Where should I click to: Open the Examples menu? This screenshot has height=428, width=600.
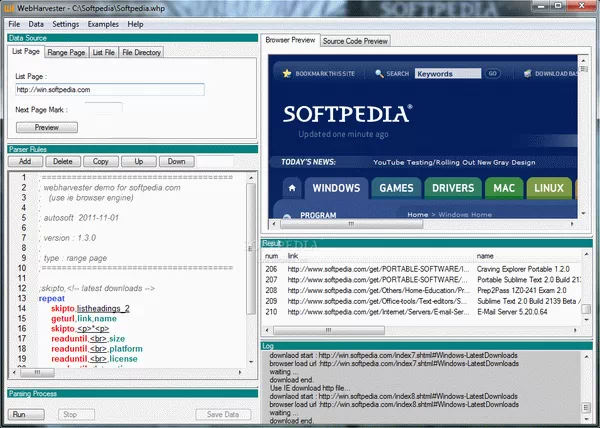click(x=101, y=23)
